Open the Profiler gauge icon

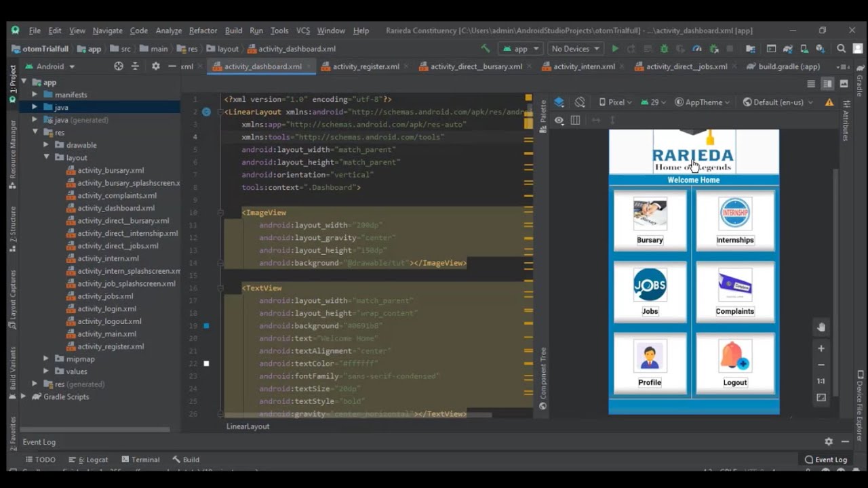click(696, 49)
